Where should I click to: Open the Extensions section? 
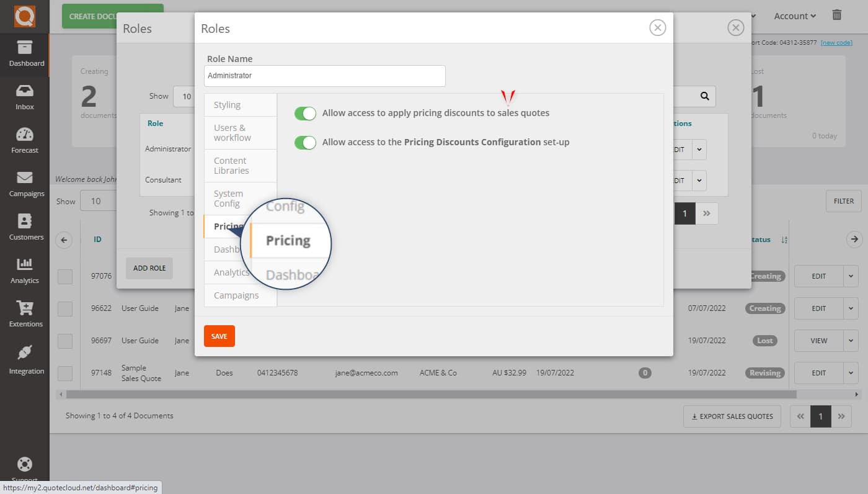[x=25, y=315]
